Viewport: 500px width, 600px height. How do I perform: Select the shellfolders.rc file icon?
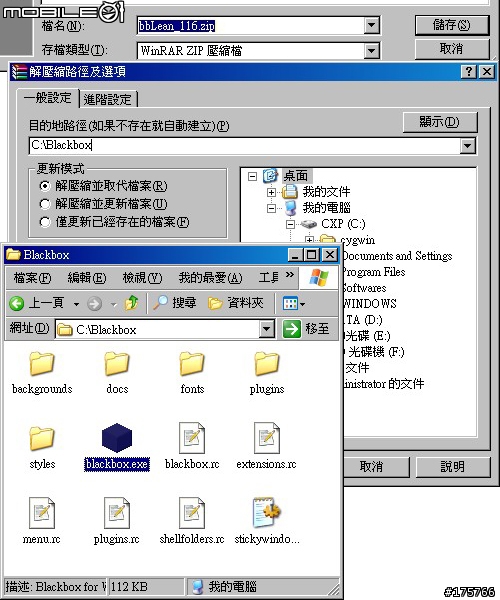click(192, 513)
